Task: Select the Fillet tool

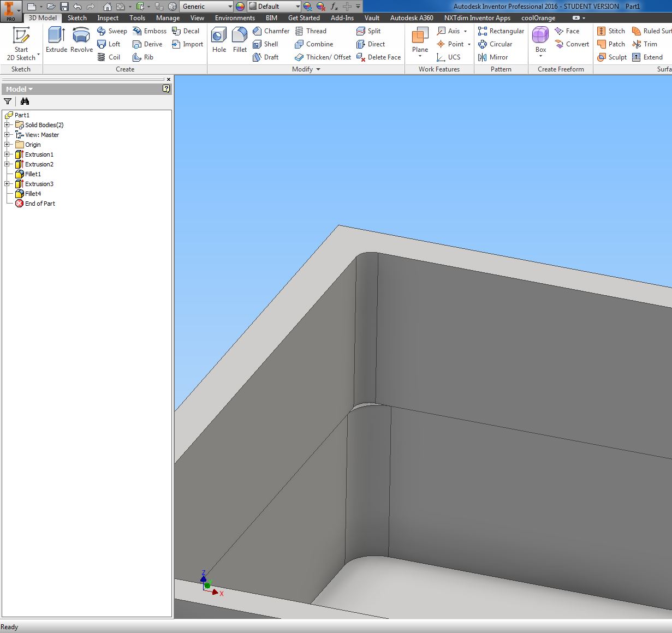Action: pos(240,38)
